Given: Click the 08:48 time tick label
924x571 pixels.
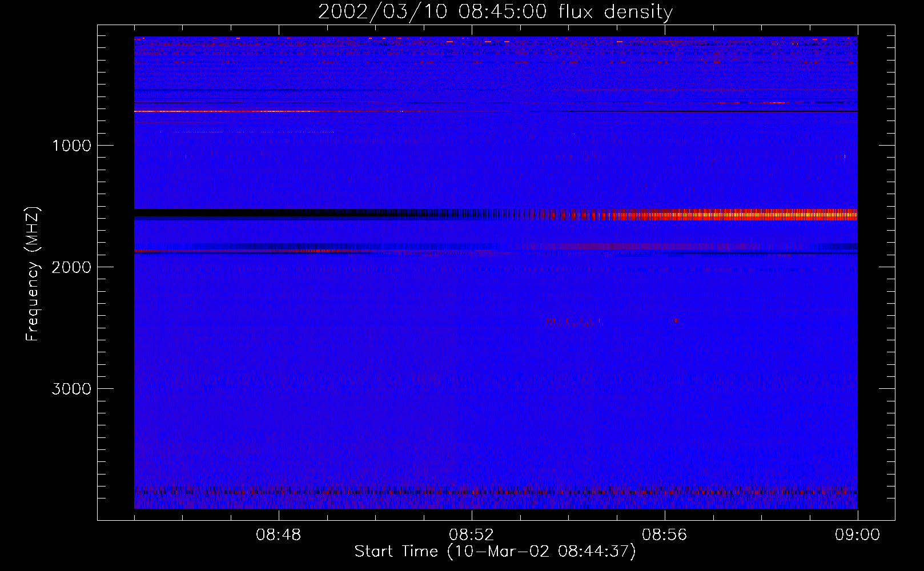Looking at the screenshot, I should [279, 535].
